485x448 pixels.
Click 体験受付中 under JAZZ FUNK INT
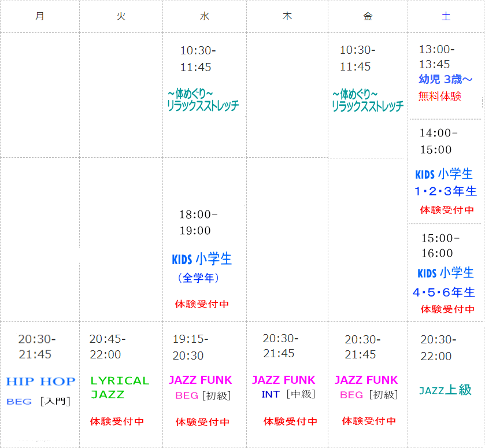[x=290, y=421]
